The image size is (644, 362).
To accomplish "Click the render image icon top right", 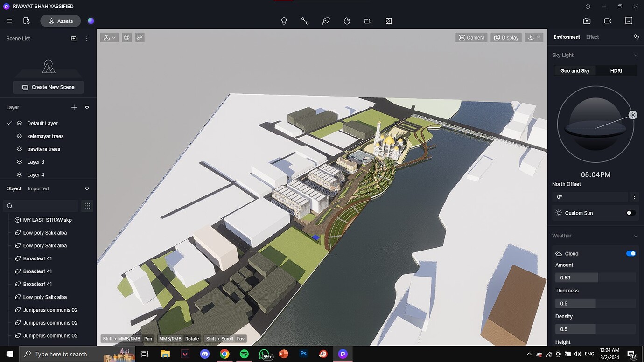I will pyautogui.click(x=587, y=21).
